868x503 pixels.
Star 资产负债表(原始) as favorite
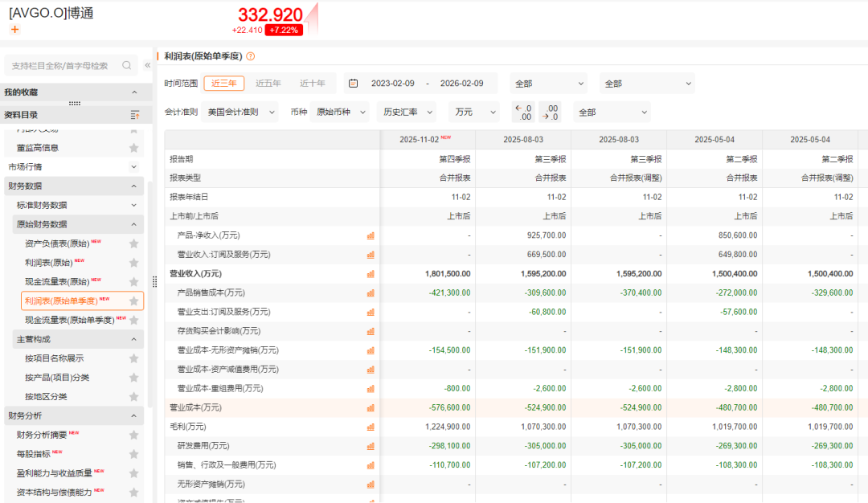(x=134, y=243)
